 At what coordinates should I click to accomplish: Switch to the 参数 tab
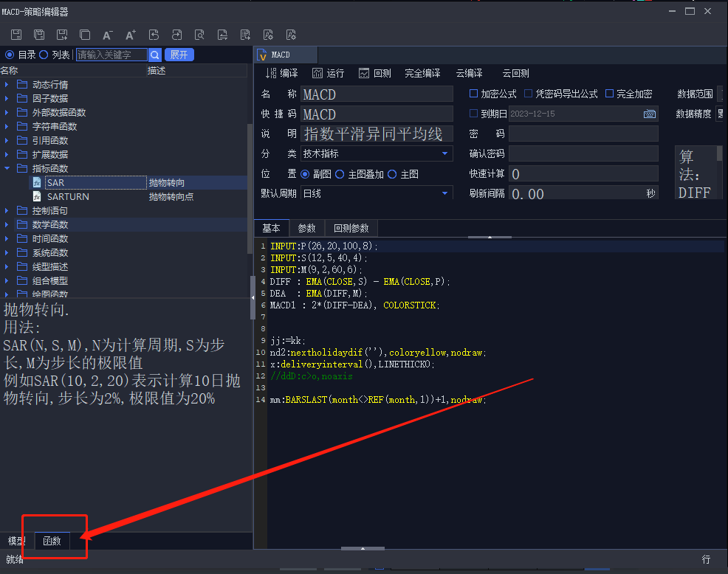[307, 228]
